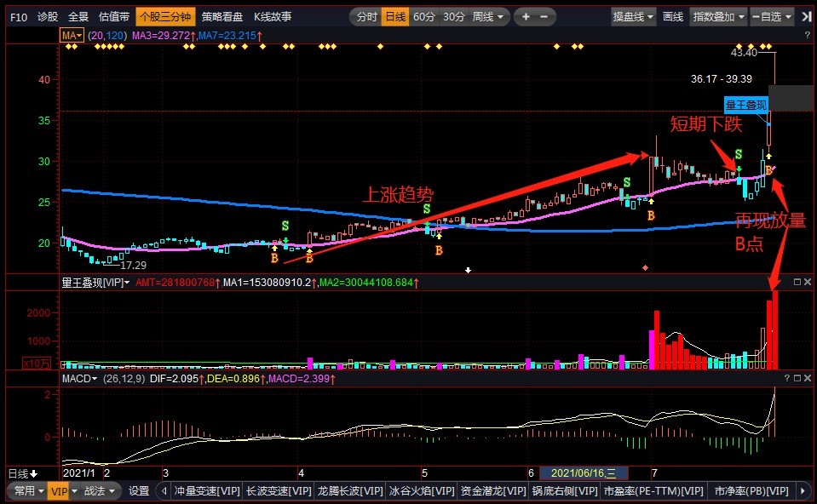Open help for main chart indicator
This screenshot has height=504, width=817.
click(x=807, y=35)
